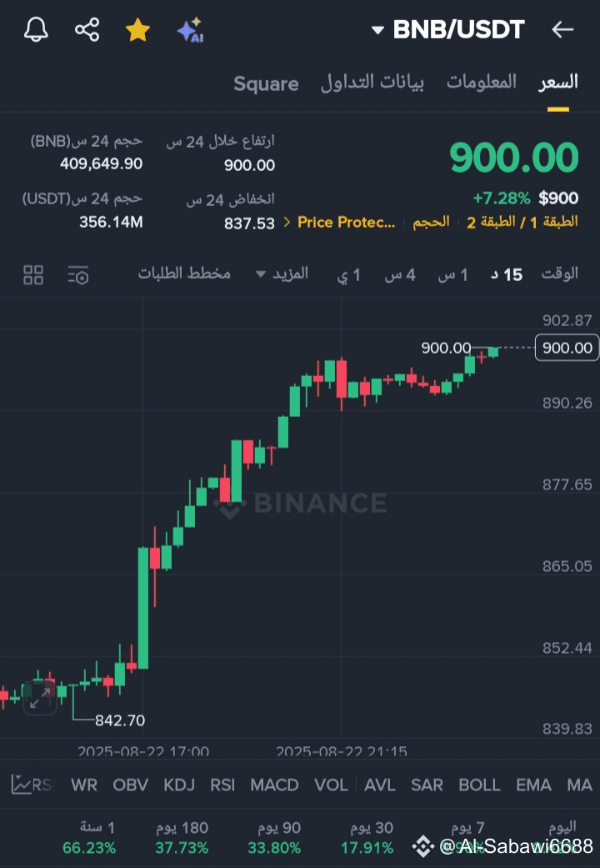
Task: Open the AI sparkle assistant icon
Action: (190, 30)
